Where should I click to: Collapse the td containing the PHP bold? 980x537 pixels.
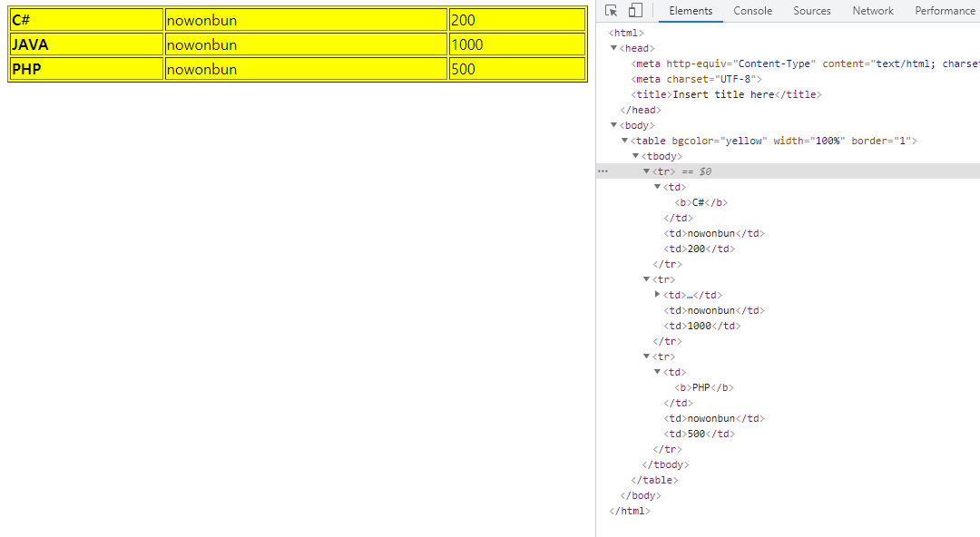(x=657, y=372)
